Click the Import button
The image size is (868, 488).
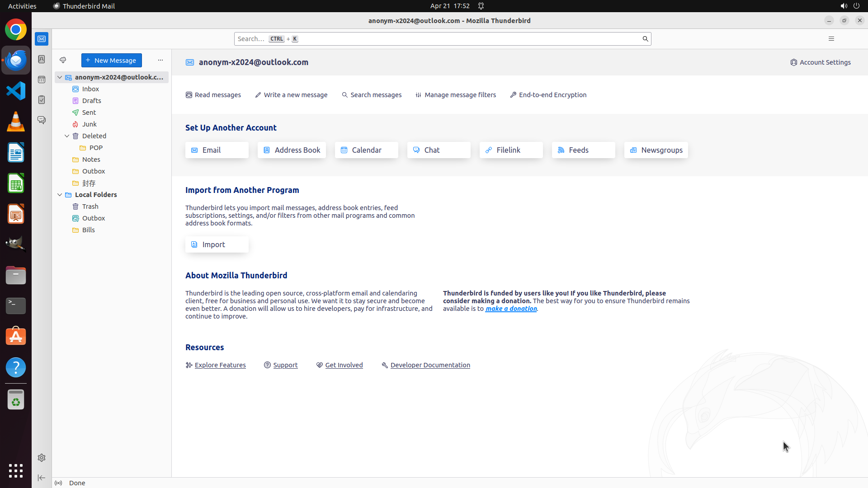pos(217,244)
